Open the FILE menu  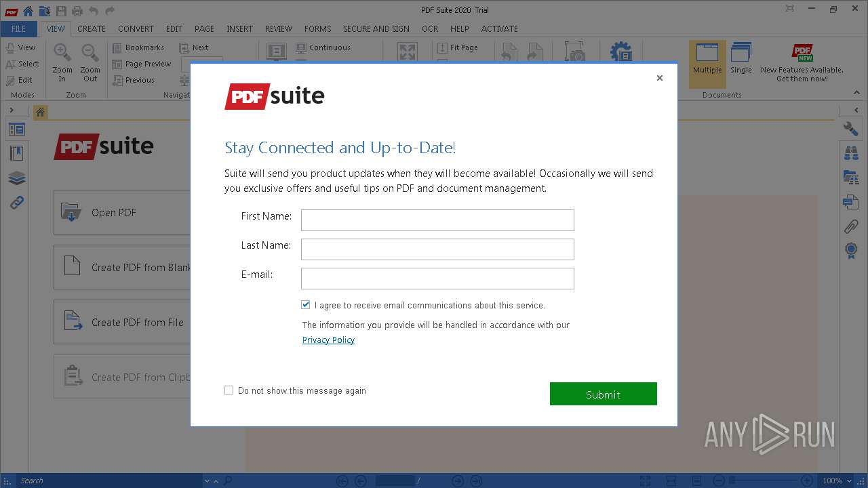click(x=19, y=28)
